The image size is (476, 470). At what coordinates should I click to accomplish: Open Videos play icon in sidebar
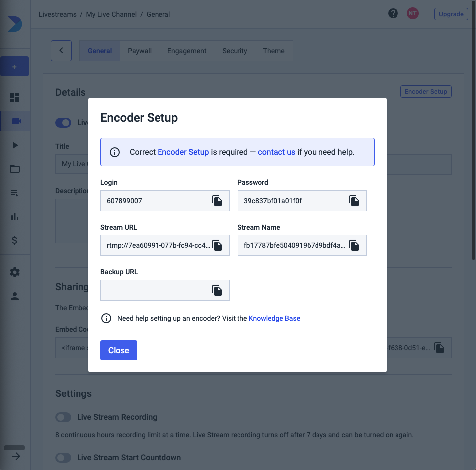[x=15, y=145]
